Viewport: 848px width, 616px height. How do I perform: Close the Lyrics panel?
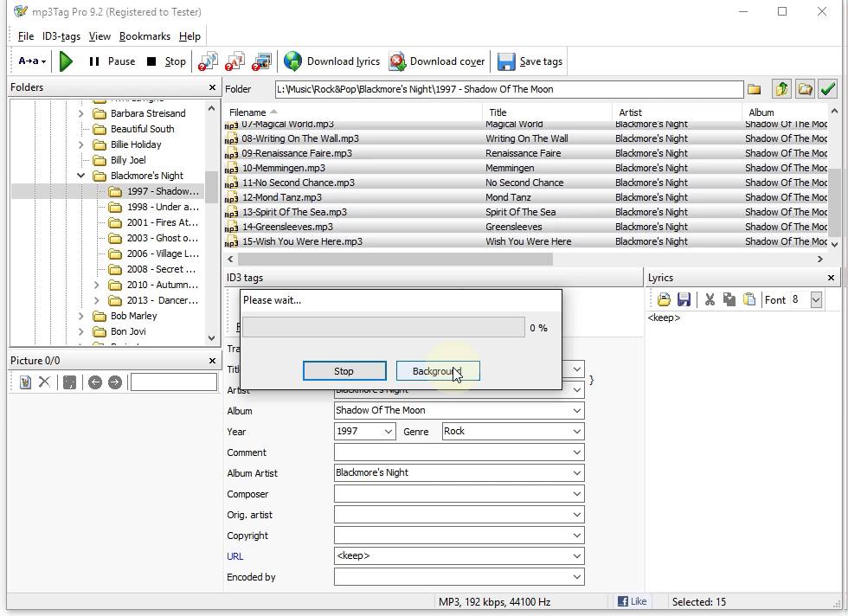(x=832, y=278)
